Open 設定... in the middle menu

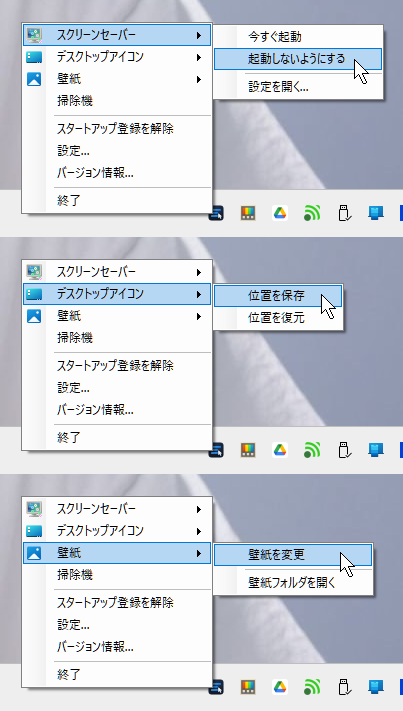[117, 388]
